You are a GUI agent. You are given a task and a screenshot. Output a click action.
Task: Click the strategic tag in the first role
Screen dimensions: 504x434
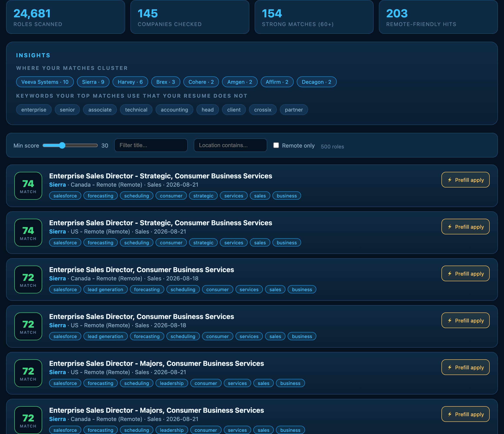tap(203, 196)
